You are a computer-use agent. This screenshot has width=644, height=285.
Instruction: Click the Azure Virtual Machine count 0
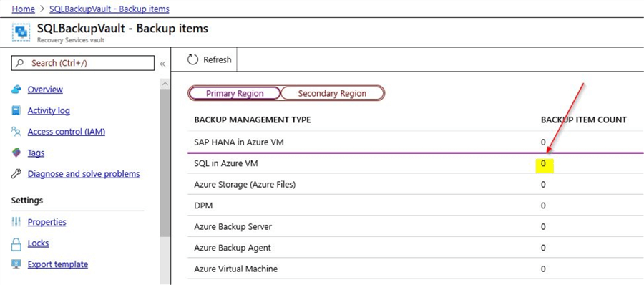click(543, 269)
